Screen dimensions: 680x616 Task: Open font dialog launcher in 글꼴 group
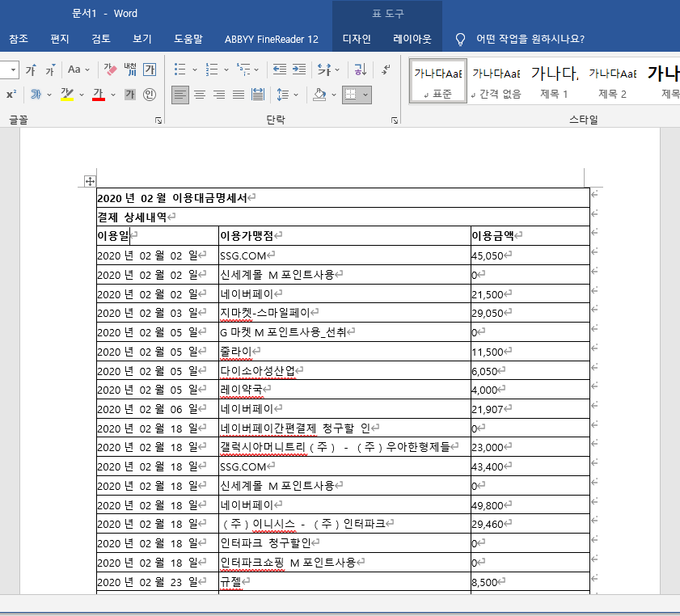coord(158,120)
